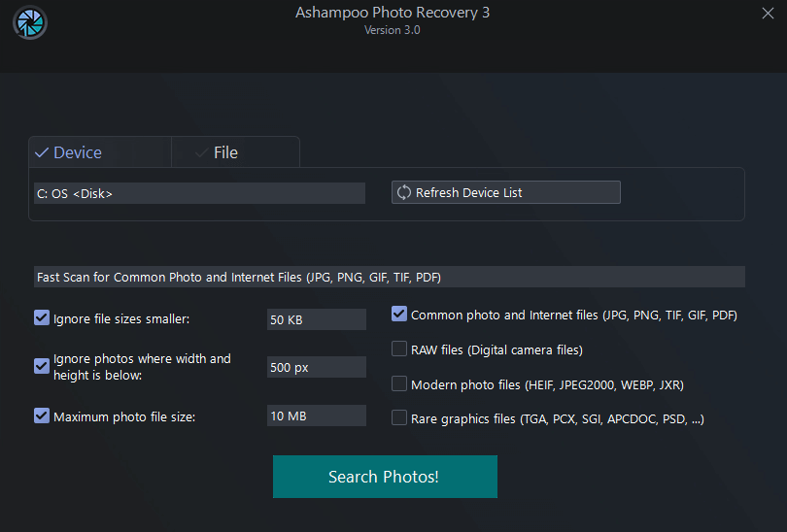Uncheck Common photo and Internet files
The image size is (787, 532).
(x=399, y=314)
